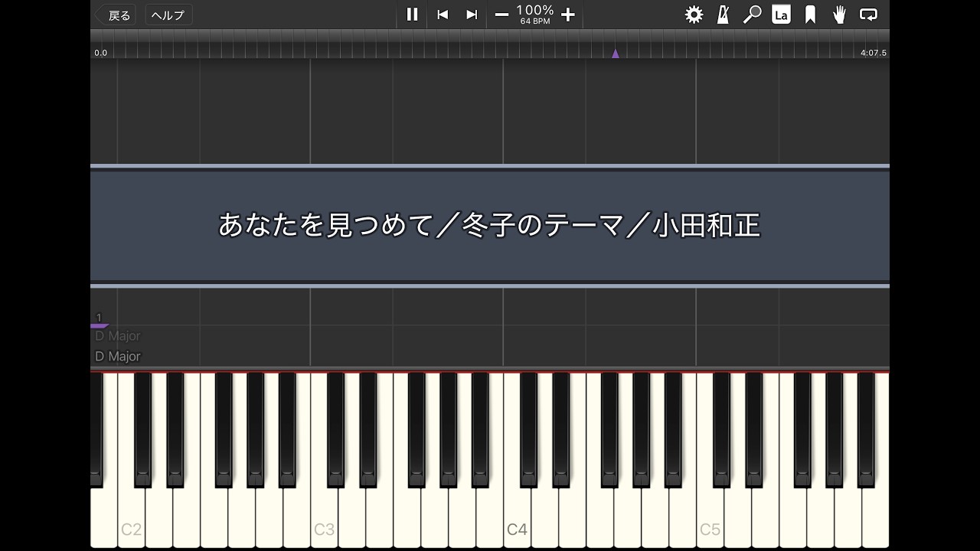Screen dimensions: 980x551
Task: Decrease tempo with the minus button
Action: coord(501,15)
